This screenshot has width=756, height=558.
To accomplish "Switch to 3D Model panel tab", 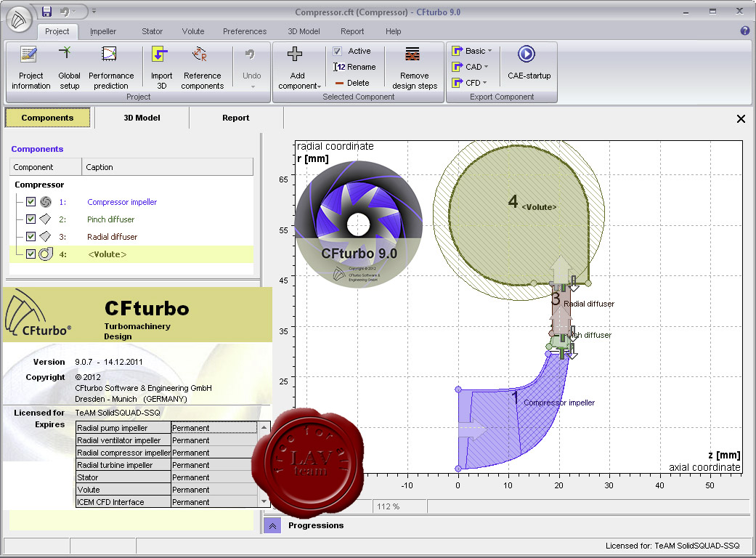I will (142, 118).
